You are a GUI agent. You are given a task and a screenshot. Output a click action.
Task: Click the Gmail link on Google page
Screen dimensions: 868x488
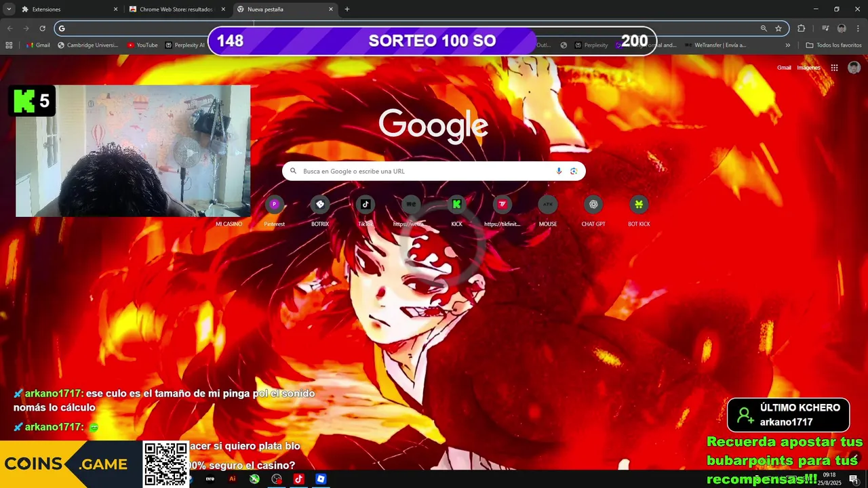(784, 68)
